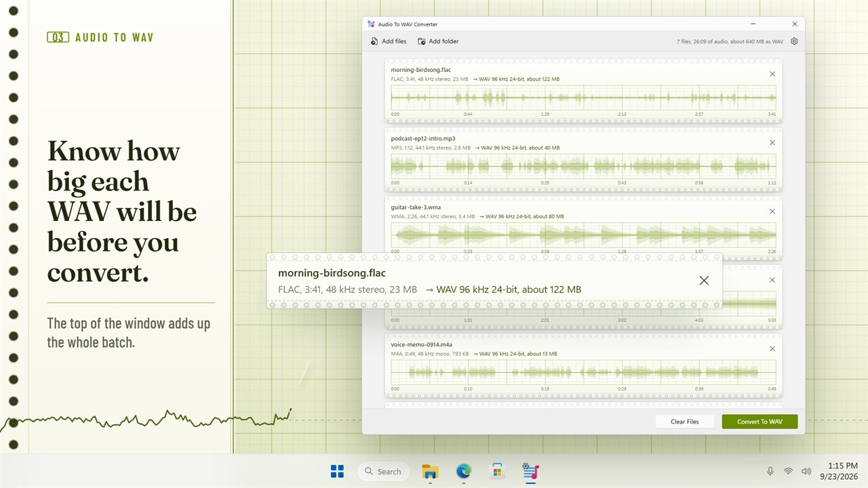Click the voice-memo-0914.m4a waveform
Viewport: 868px width, 488px height.
click(583, 372)
